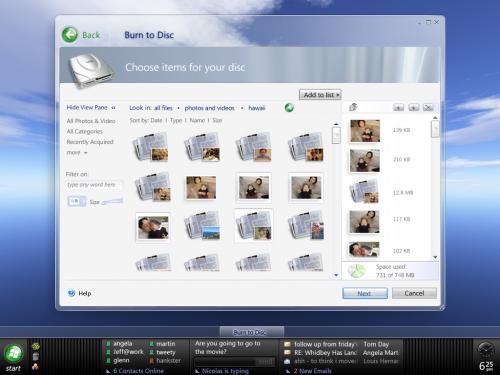
Task: Click the bottom quick-launch icon next to start
Action: [x=35, y=367]
